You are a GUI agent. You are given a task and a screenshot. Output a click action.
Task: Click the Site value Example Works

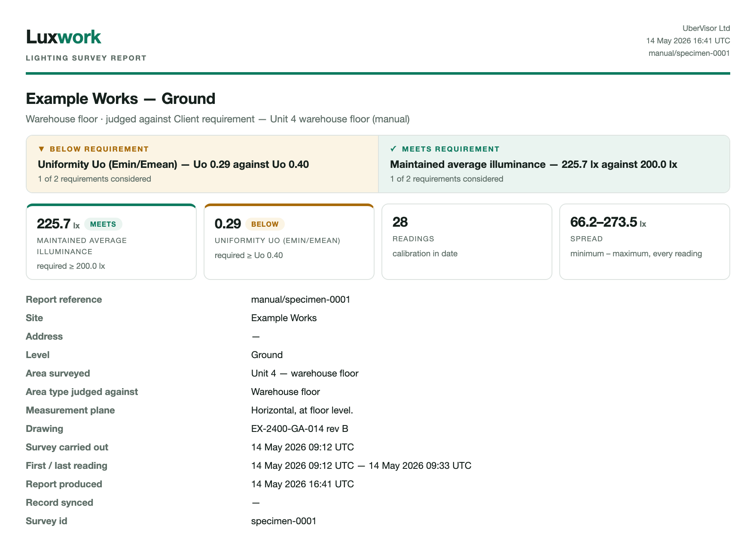coord(284,318)
